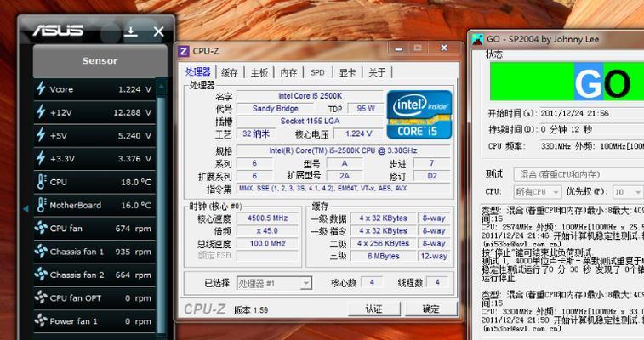Viewport: 644px width, 340px height.
Task: Click the ASUS sensor list scrollbar
Action: pyautogui.click(x=162, y=213)
